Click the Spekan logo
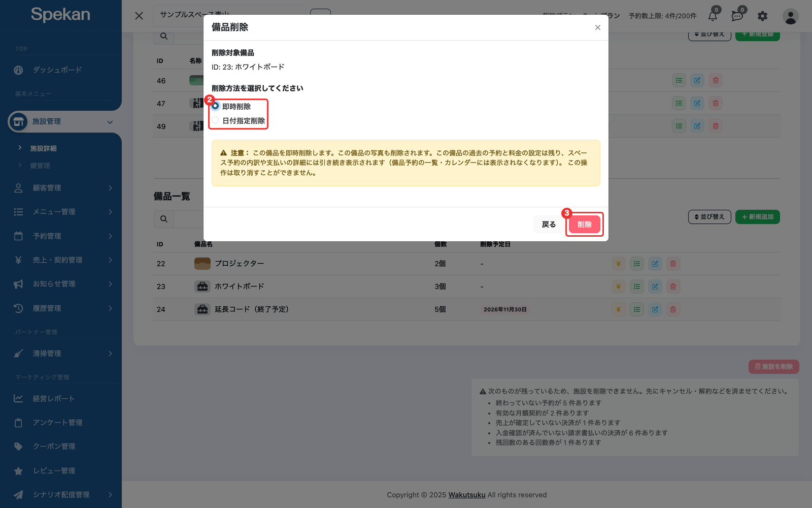The image size is (812, 508). click(x=60, y=14)
